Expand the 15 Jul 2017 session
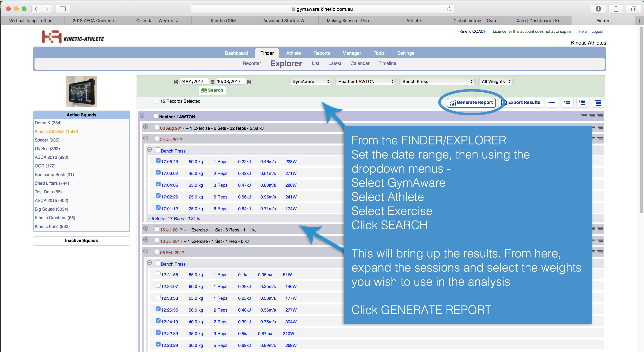 [146, 229]
